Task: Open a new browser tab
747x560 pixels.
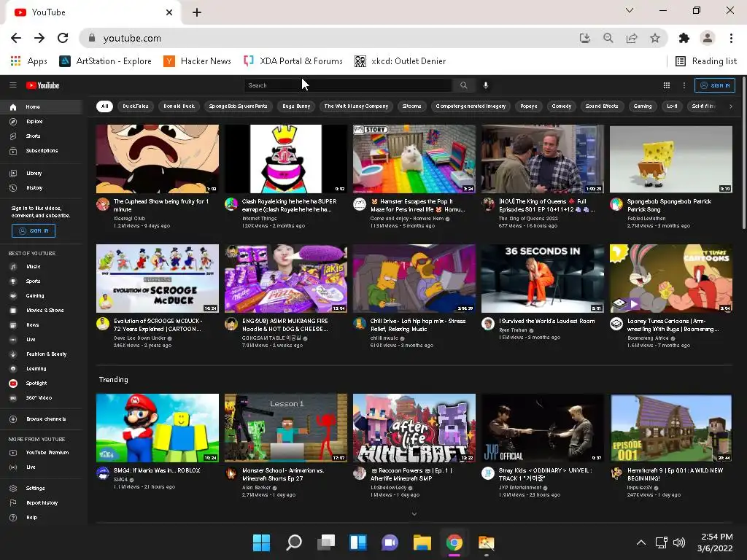Action: (x=197, y=12)
